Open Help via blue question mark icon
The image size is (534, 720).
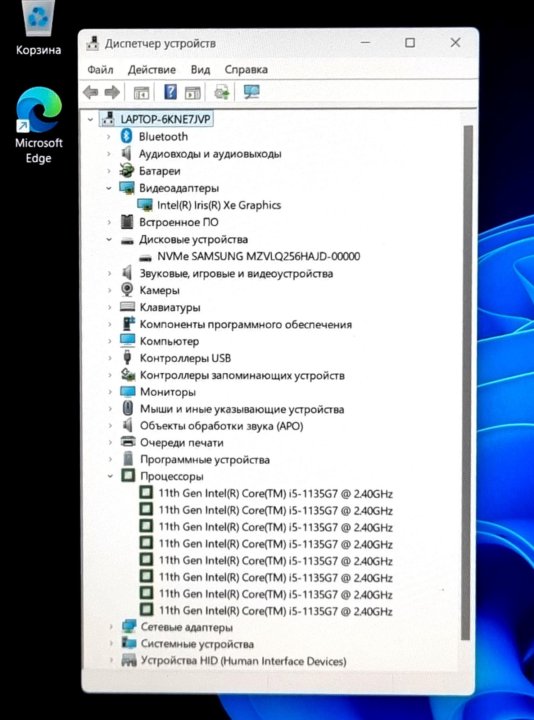coord(170,92)
